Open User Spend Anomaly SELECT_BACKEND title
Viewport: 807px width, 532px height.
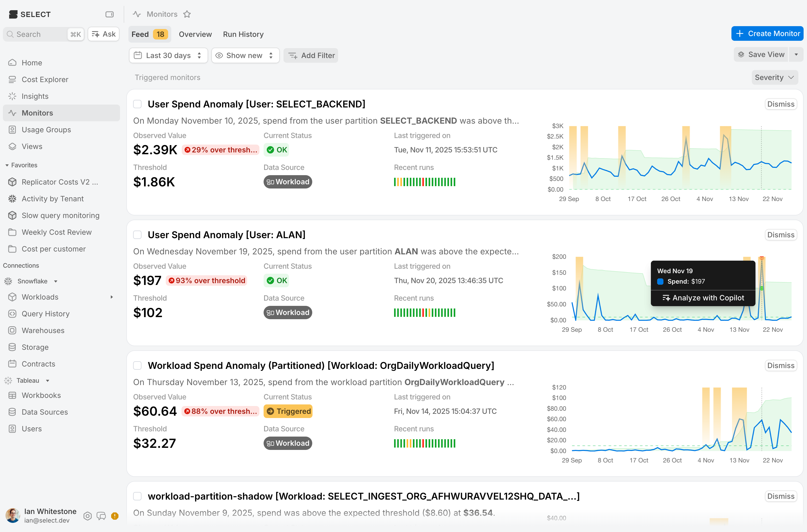(257, 104)
